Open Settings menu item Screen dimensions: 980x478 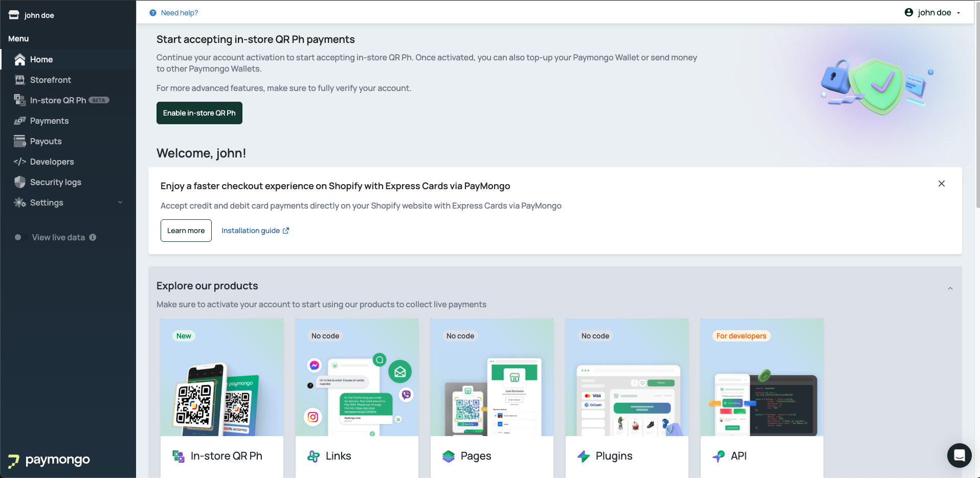(68, 202)
